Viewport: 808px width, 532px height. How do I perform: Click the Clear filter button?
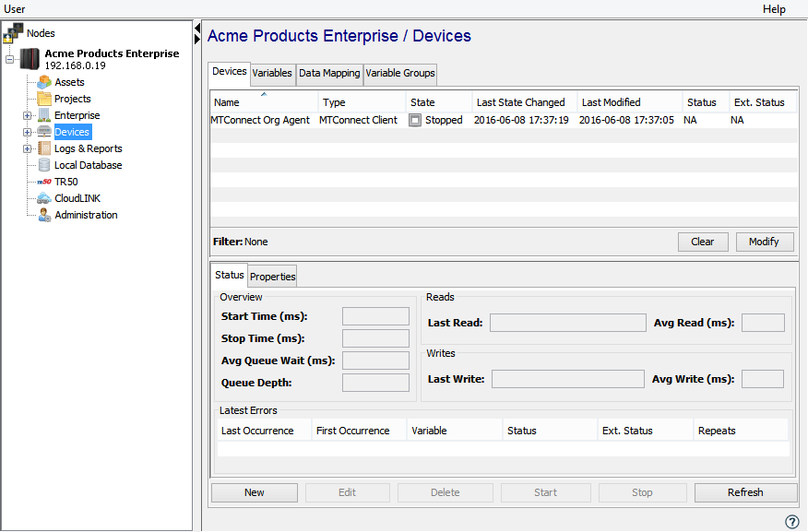click(x=702, y=242)
